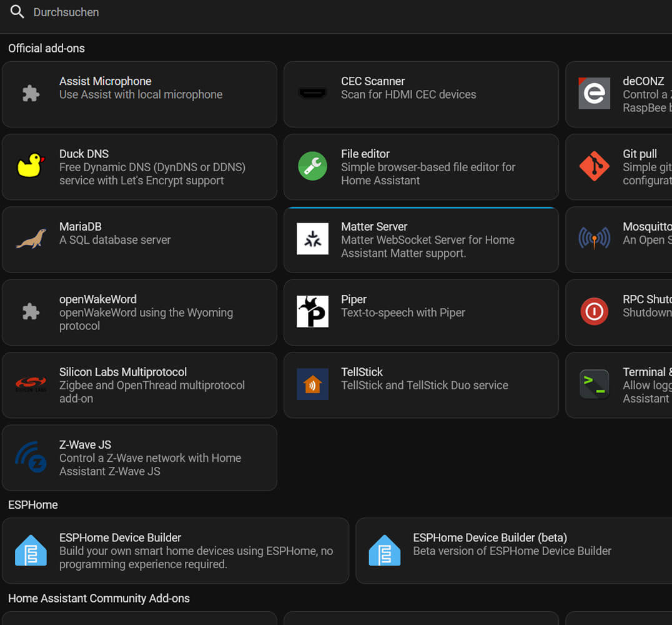Click the Silicon Labs logo icon

pyautogui.click(x=31, y=384)
